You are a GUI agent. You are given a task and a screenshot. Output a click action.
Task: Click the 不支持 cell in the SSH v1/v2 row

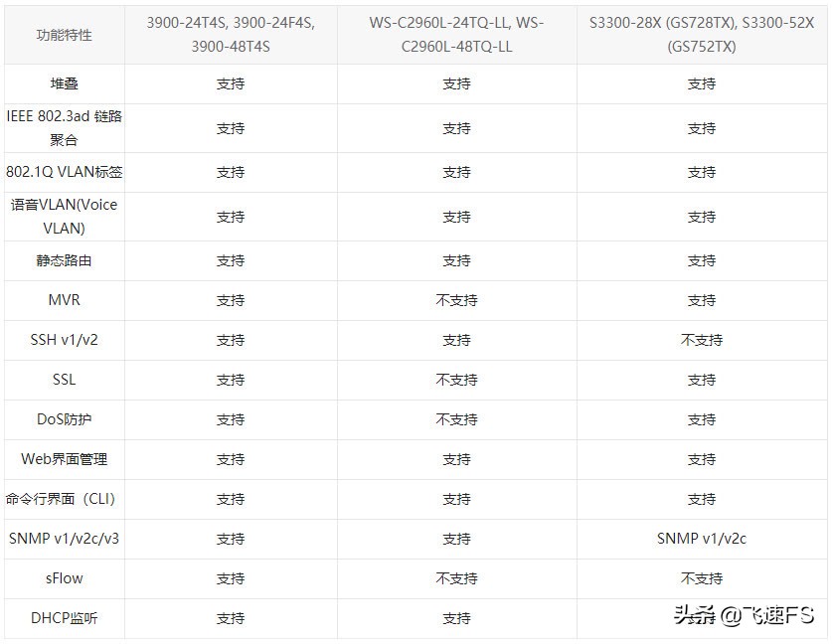click(701, 340)
